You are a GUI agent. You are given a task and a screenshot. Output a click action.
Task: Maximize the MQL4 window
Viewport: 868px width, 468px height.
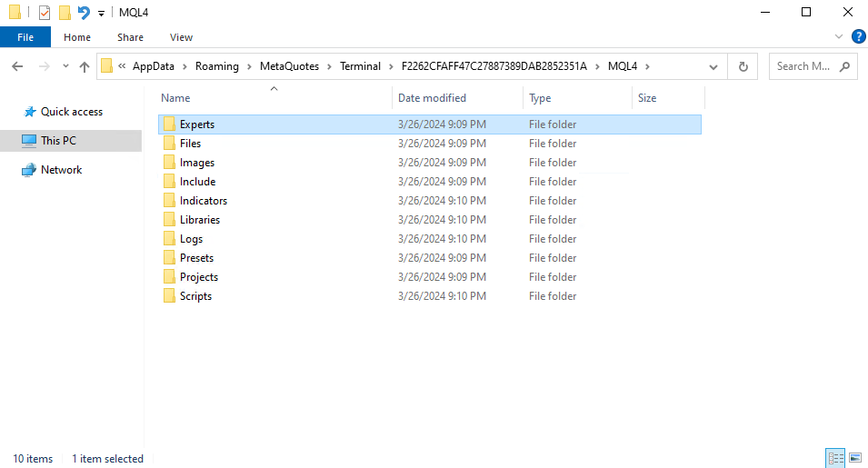point(806,12)
